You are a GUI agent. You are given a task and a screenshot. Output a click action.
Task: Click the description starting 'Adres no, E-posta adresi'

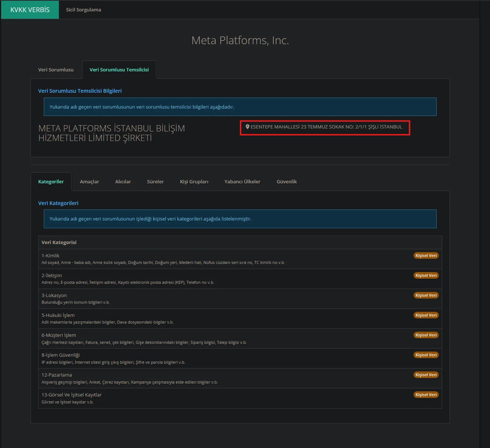128,282
